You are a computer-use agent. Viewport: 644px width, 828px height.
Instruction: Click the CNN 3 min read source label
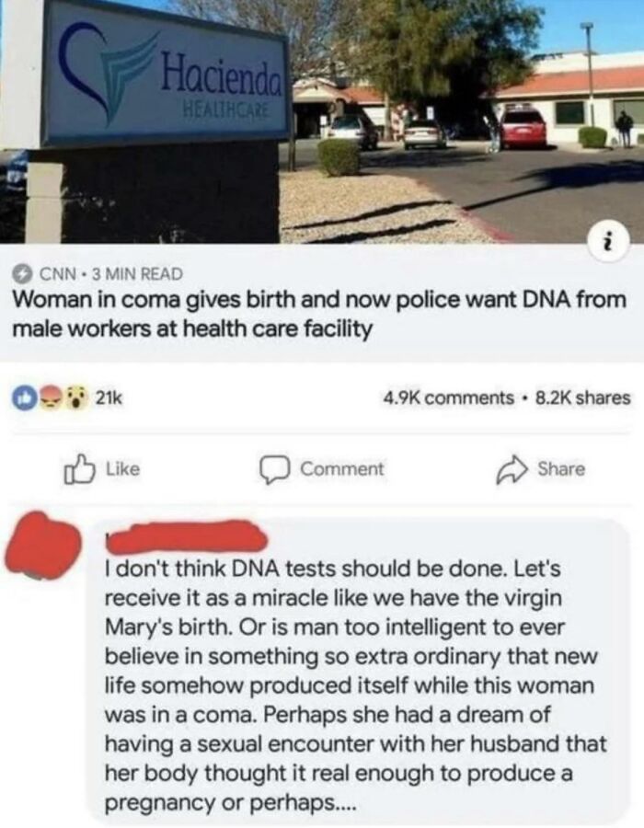point(110,274)
